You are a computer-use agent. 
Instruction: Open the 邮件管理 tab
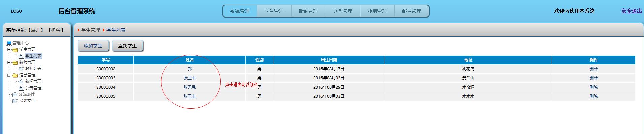tap(411, 11)
